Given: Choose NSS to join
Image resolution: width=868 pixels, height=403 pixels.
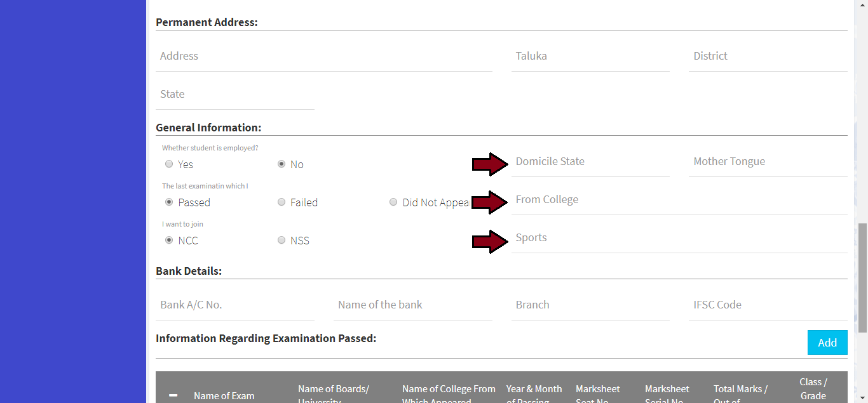Looking at the screenshot, I should coord(281,241).
